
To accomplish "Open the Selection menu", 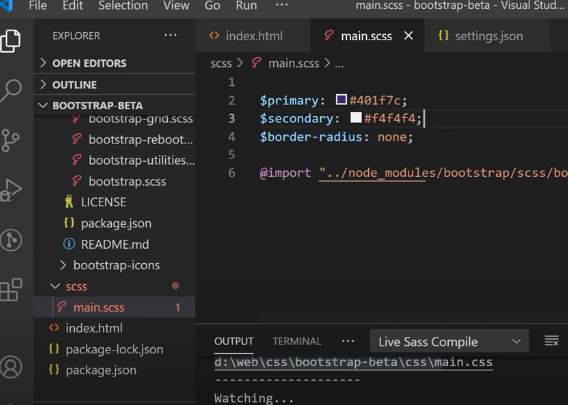I will (x=123, y=5).
